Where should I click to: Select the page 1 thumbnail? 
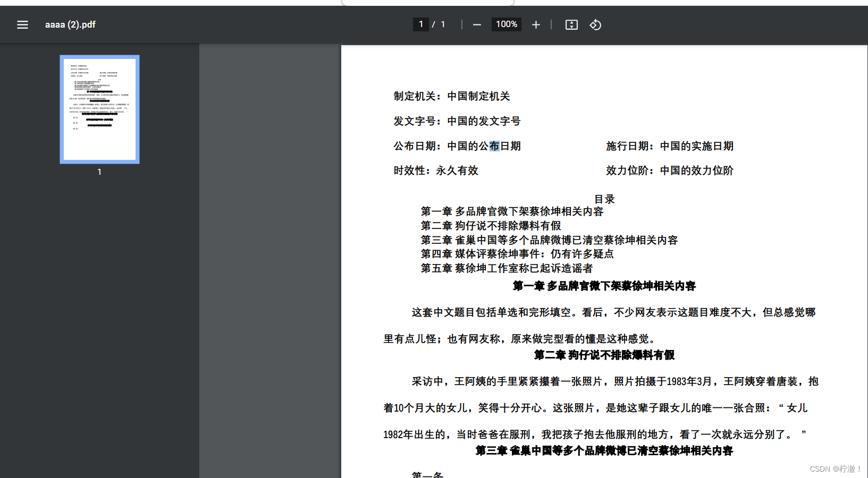[x=99, y=109]
